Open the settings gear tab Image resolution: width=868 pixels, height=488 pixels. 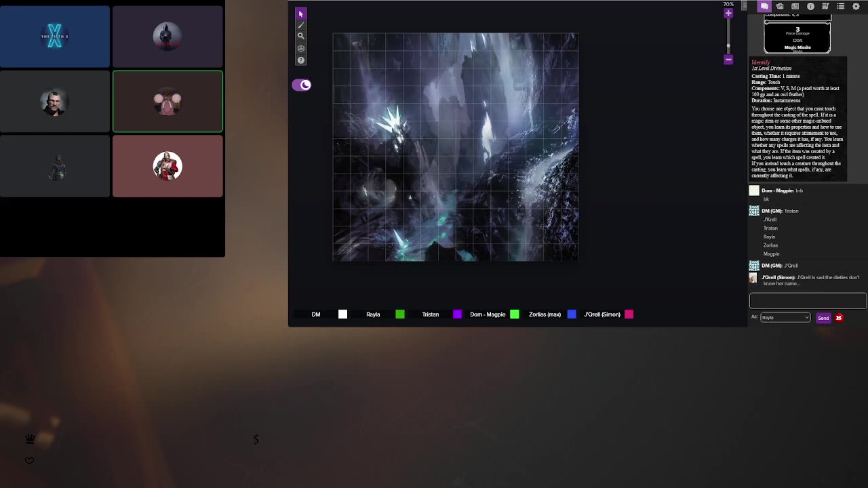[856, 6]
